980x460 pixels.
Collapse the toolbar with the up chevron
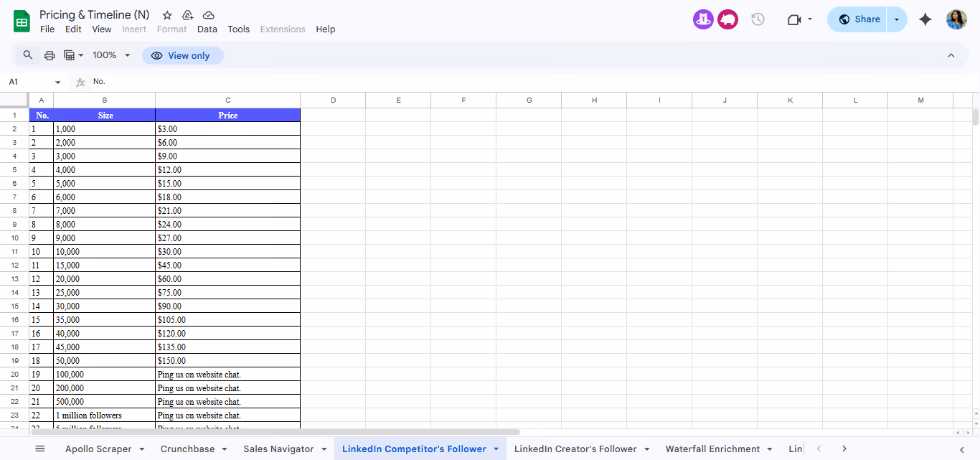click(x=951, y=55)
